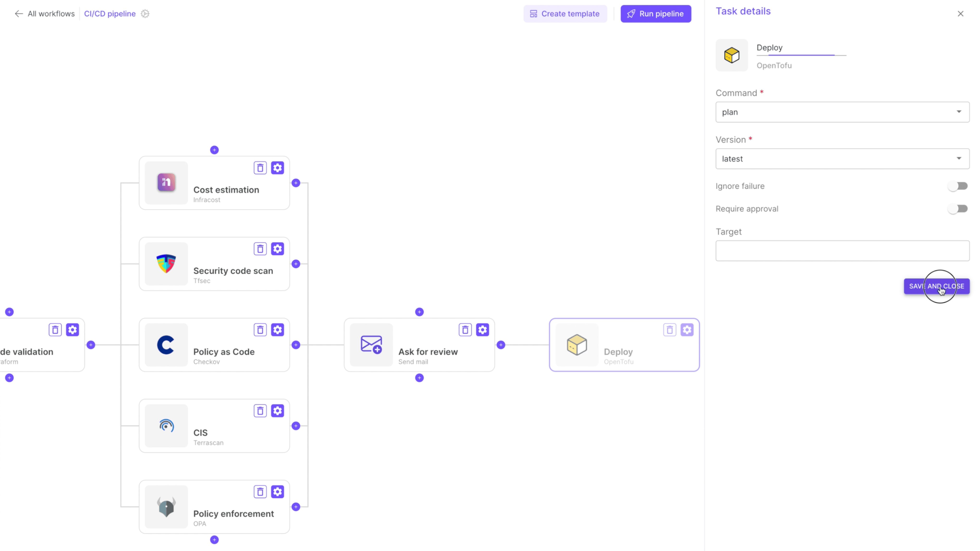
Task: Add task above Cost estimation with plus
Action: pos(214,150)
